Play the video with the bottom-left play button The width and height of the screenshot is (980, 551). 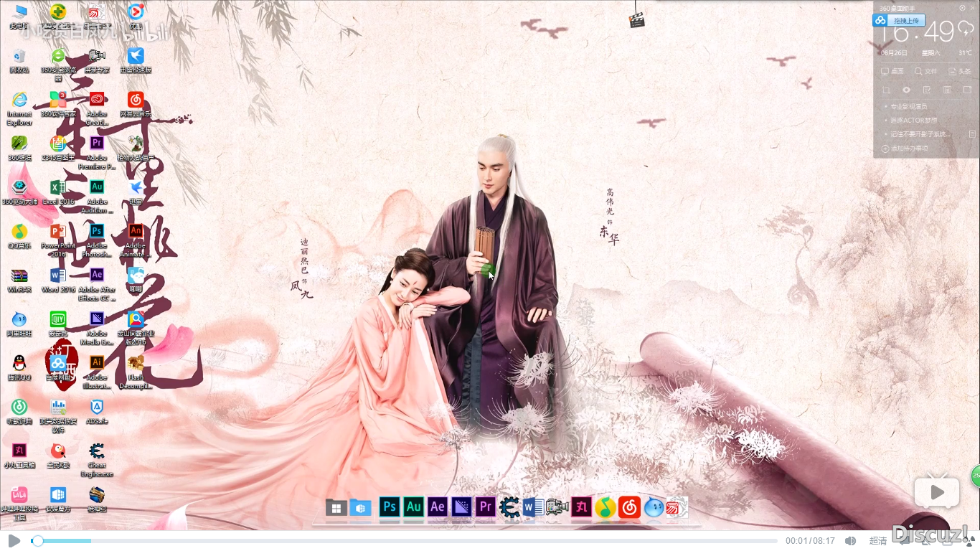[14, 540]
